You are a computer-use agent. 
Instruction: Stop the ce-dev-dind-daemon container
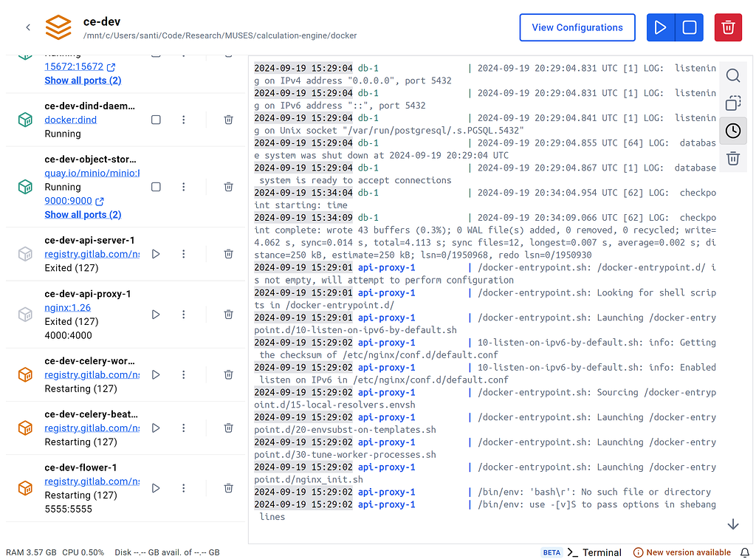pos(156,120)
